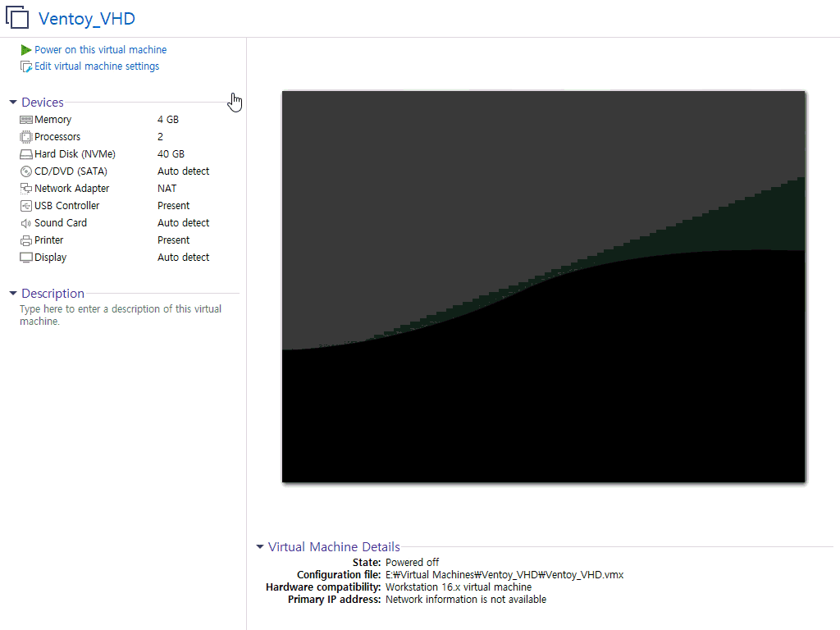Click the Memory chip icon
The height and width of the screenshot is (630, 840).
[x=25, y=120]
